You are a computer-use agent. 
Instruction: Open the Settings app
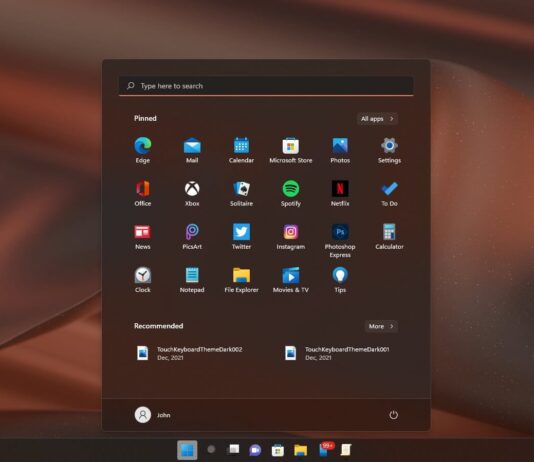[389, 150]
